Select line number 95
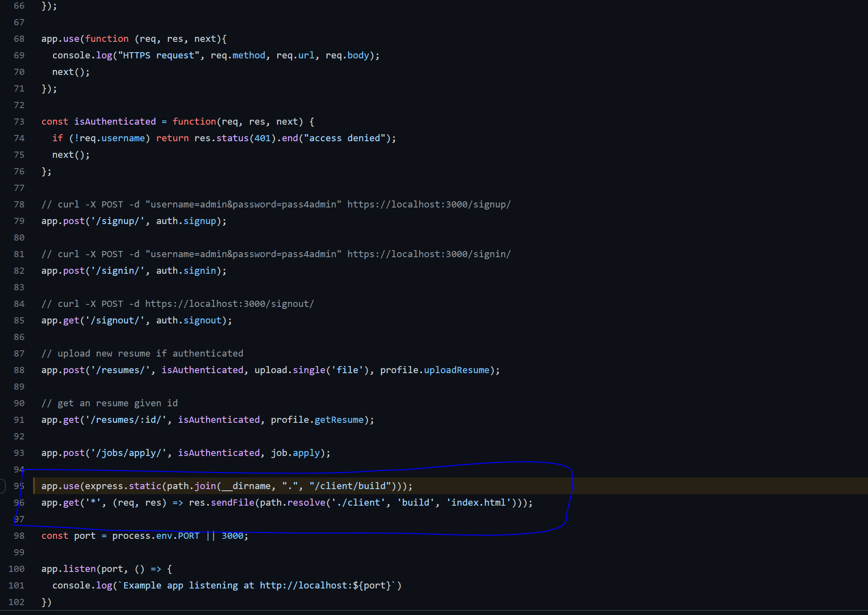This screenshot has height=615, width=868. point(19,486)
